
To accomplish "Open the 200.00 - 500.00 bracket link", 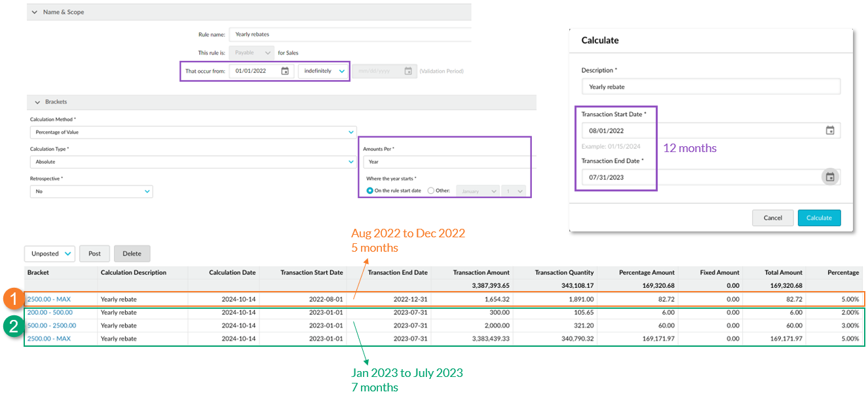I will [50, 312].
